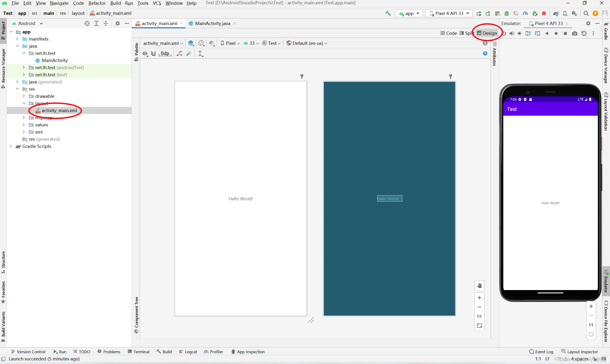Stop the running app with red square
Image resolution: width=610 pixels, height=364 pixels.
coord(544,14)
